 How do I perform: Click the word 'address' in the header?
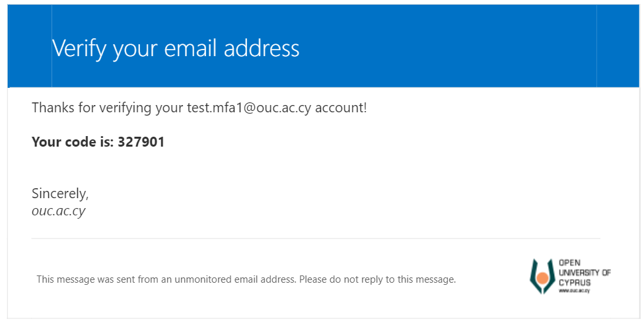[x=262, y=48]
